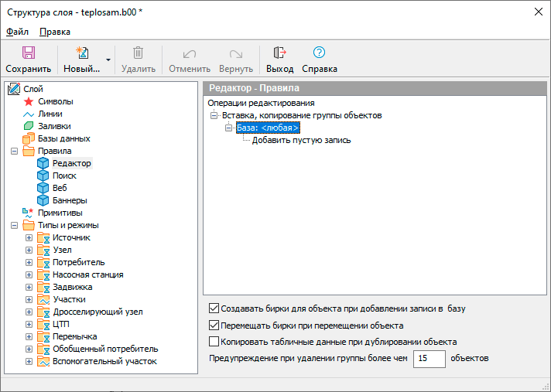
Task: Select the Символы star icon item
Action: [29, 101]
